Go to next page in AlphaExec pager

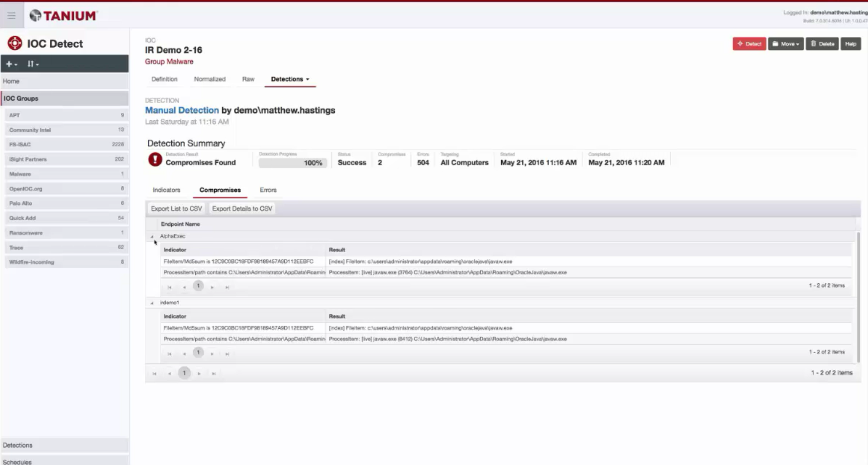click(x=212, y=287)
